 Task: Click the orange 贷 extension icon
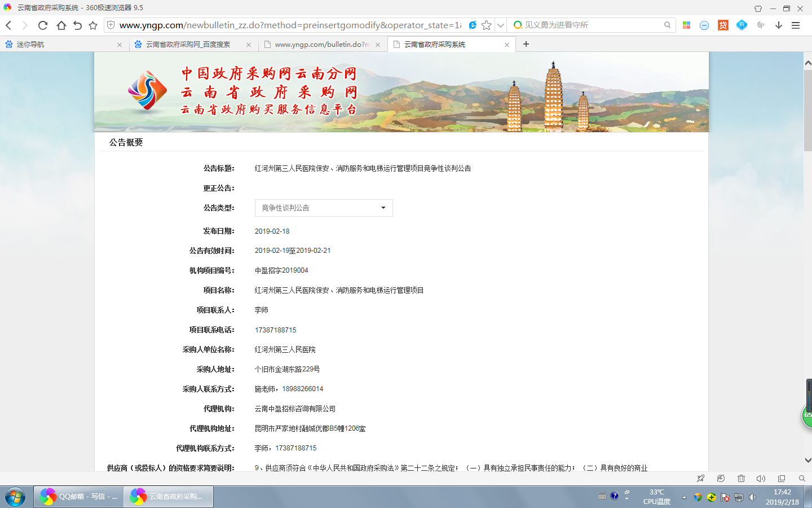723,25
